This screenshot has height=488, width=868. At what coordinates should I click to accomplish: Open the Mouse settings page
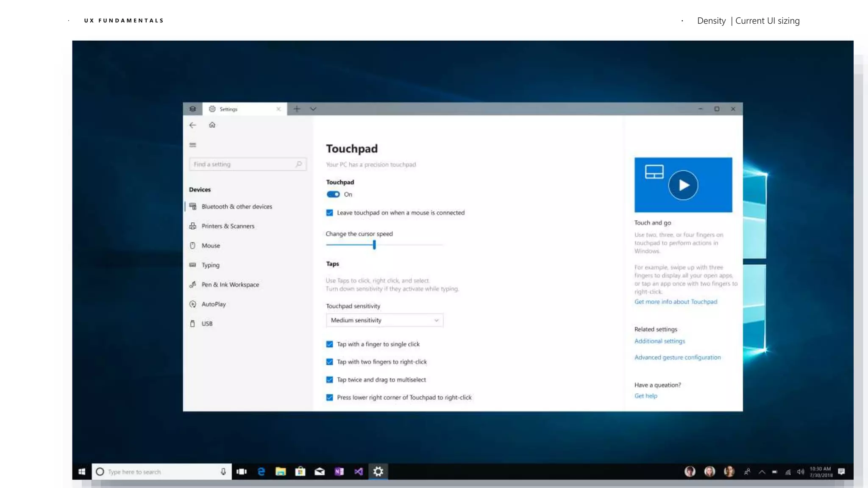click(211, 246)
